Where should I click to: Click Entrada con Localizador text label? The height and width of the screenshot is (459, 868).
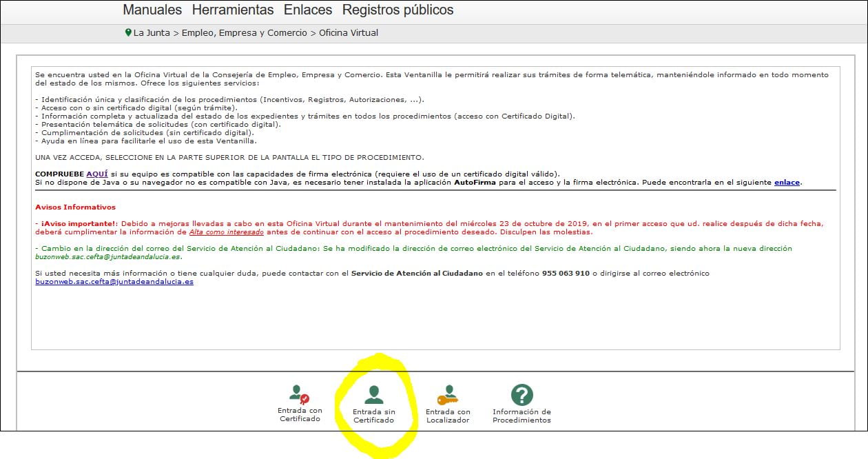click(x=448, y=416)
